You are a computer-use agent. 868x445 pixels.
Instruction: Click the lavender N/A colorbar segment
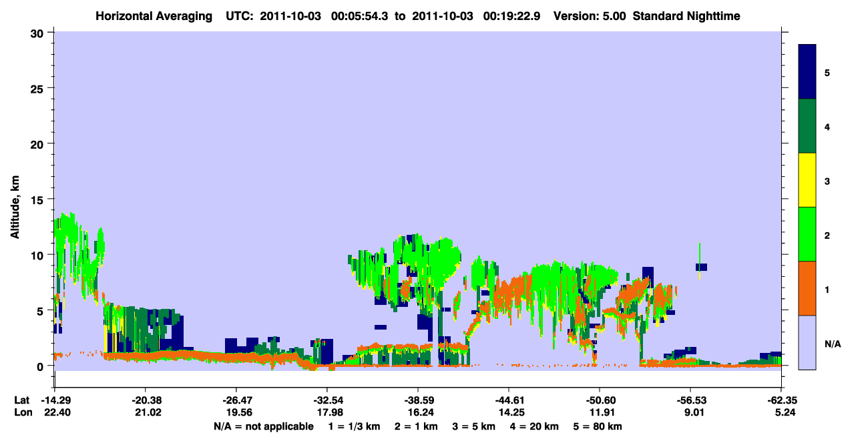coord(807,342)
